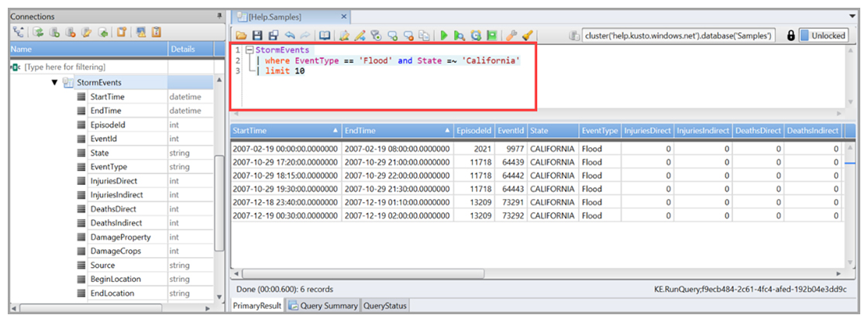Viewport: 868px width, 322px height.
Task: Click the cluster database connection field
Action: click(x=677, y=36)
